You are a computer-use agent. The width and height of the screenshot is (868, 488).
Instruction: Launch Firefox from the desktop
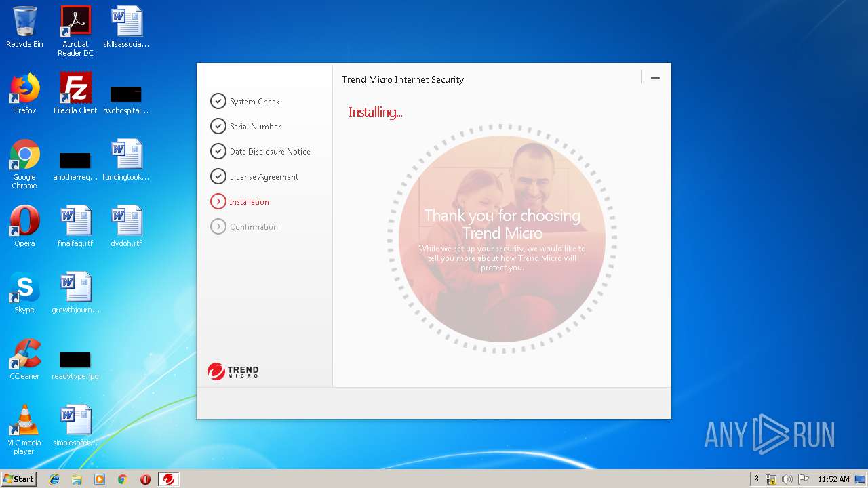pyautogui.click(x=24, y=94)
